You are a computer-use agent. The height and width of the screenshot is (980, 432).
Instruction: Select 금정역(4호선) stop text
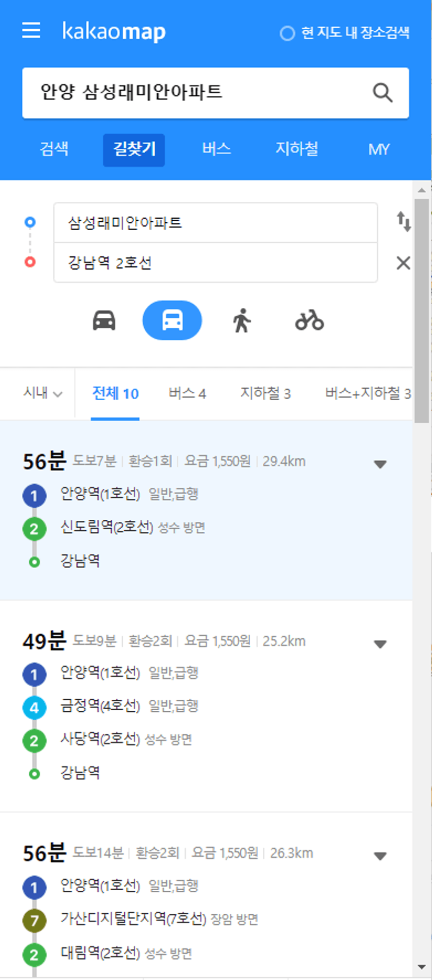click(x=100, y=706)
